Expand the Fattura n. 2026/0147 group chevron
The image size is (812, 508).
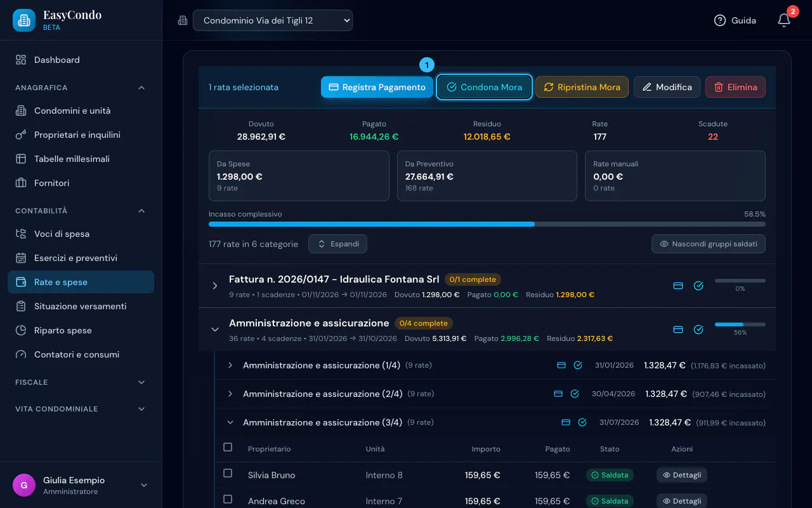click(215, 286)
